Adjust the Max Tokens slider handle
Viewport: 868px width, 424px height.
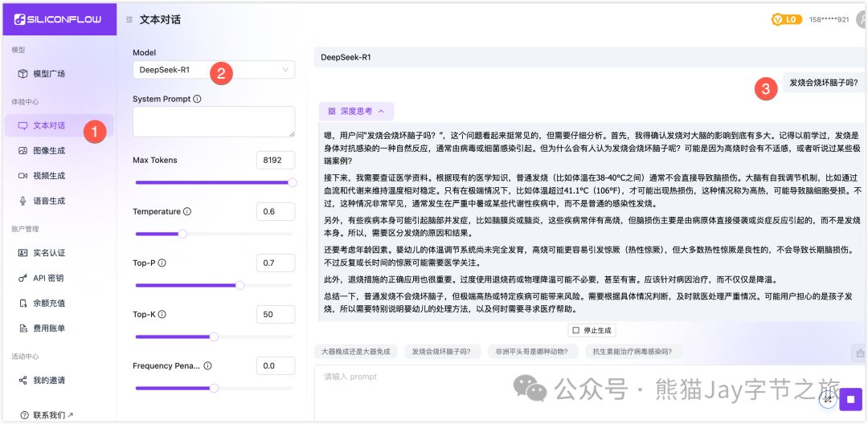pyautogui.click(x=293, y=182)
